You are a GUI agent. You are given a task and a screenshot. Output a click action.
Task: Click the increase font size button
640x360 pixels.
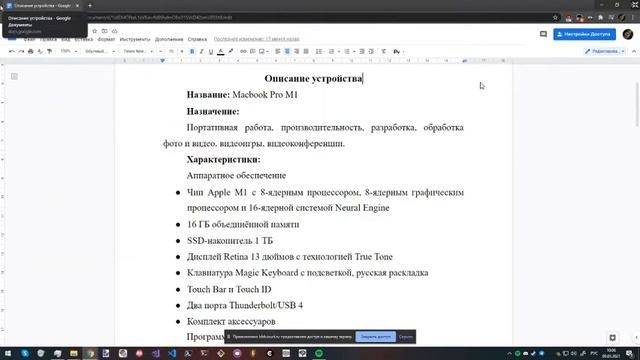coord(182,51)
